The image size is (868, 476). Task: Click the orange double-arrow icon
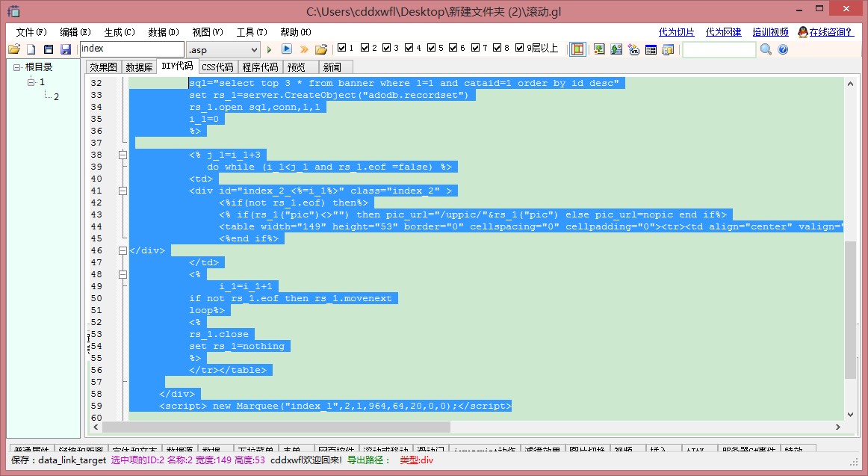(x=304, y=49)
